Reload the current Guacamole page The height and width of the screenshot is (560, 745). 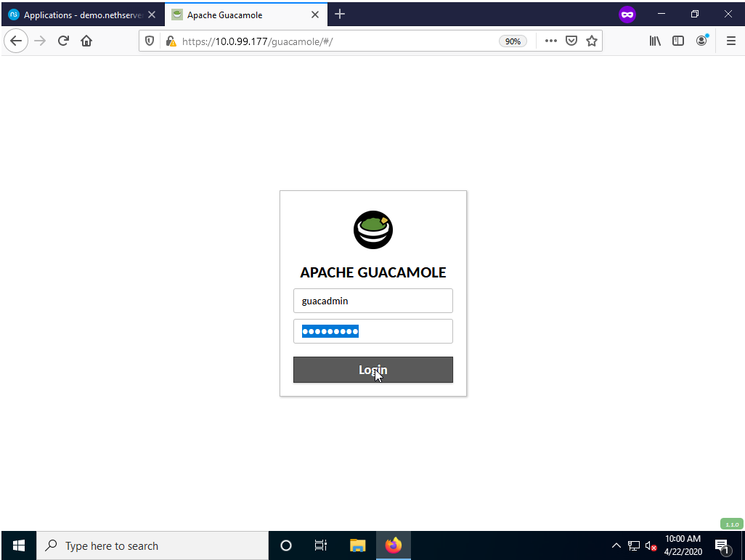click(x=63, y=41)
